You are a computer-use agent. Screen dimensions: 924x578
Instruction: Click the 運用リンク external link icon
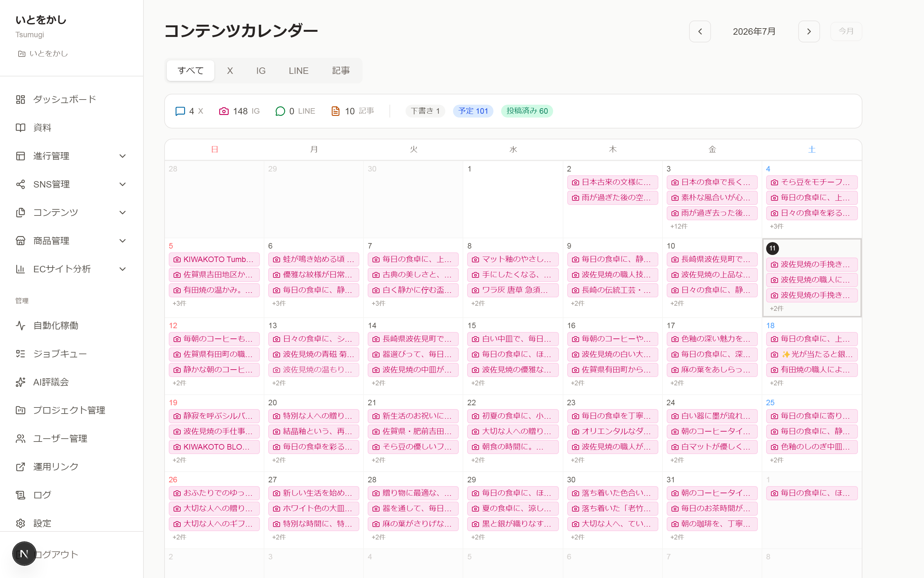(20, 467)
